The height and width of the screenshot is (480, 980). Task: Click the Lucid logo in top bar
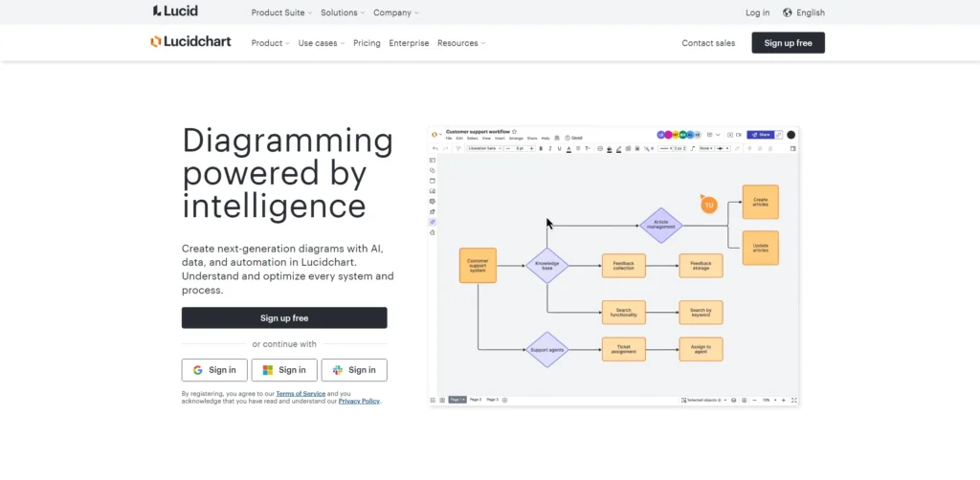[175, 12]
